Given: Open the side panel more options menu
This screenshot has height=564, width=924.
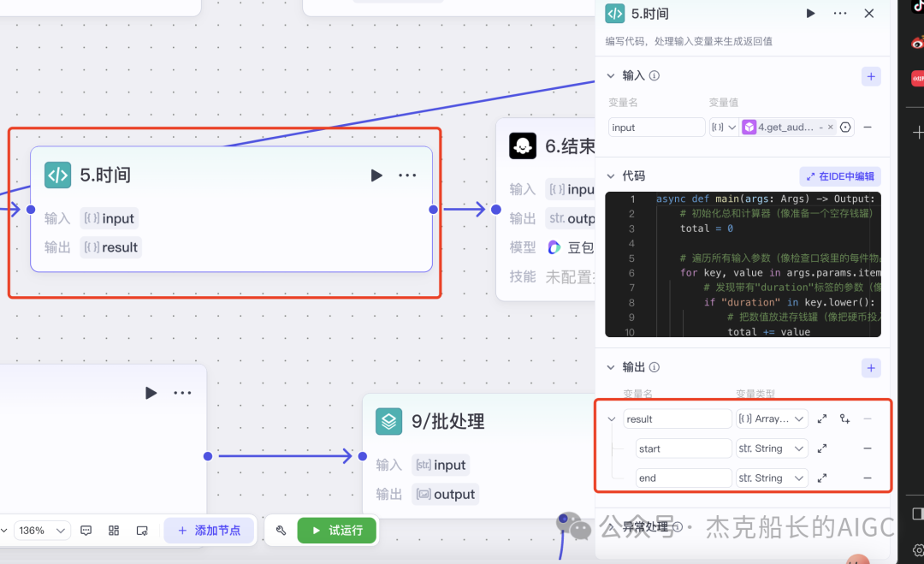Looking at the screenshot, I should coord(840,14).
